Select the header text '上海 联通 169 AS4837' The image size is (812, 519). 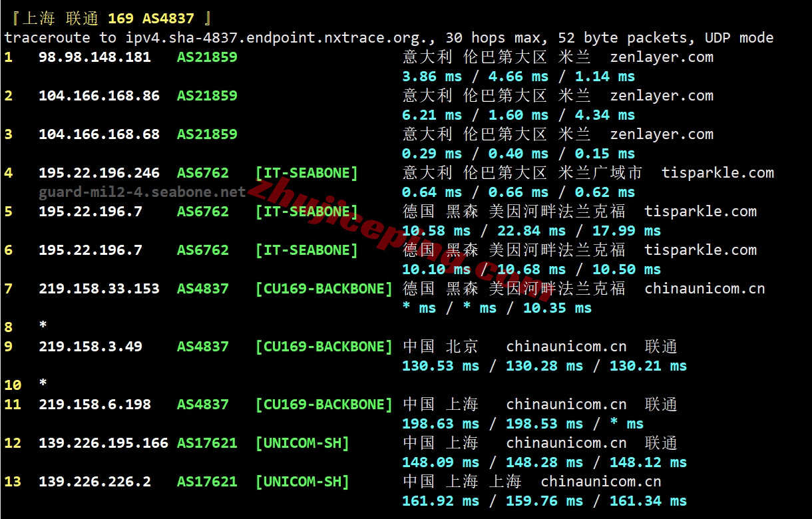coord(108,19)
